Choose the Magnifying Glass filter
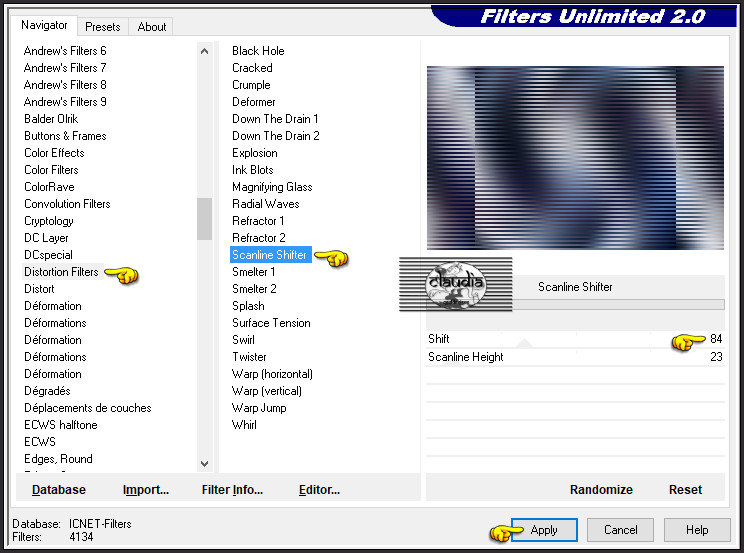Screen dimensions: 744x553 (272, 187)
